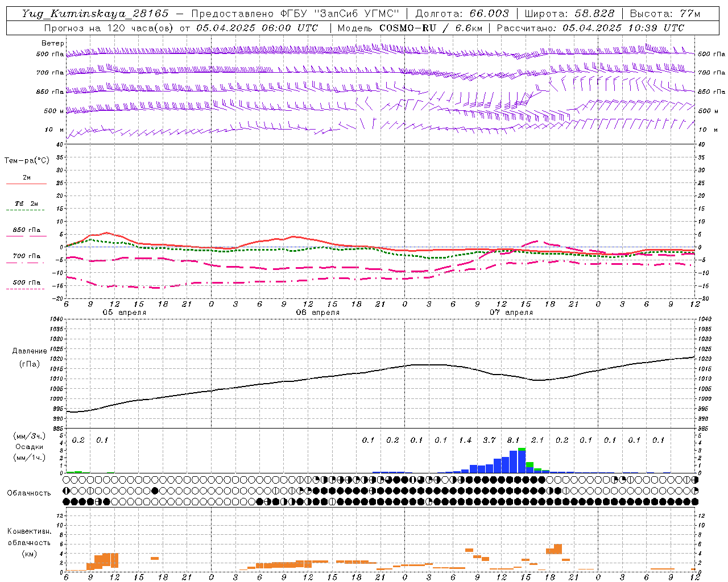Click the (мм/1ч.) precipitation unit label
Viewport: 728px width, 582px height.
click(x=30, y=458)
